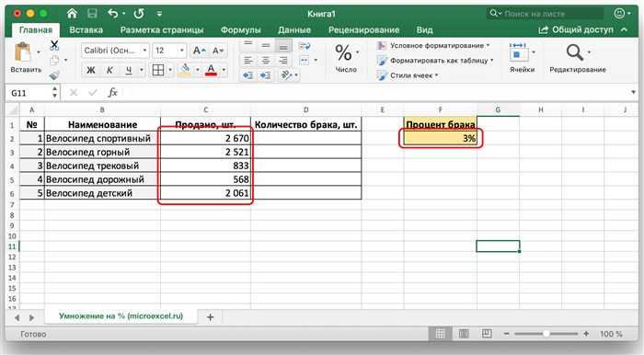The width and height of the screenshot is (644, 355).
Task: Decrease indent
Action: (x=248, y=75)
